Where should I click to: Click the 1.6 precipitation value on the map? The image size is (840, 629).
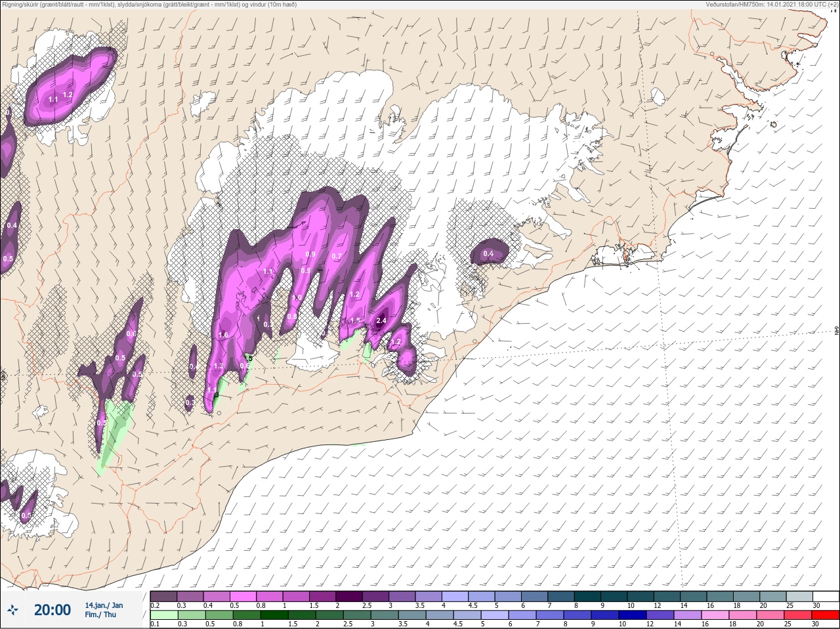point(223,335)
